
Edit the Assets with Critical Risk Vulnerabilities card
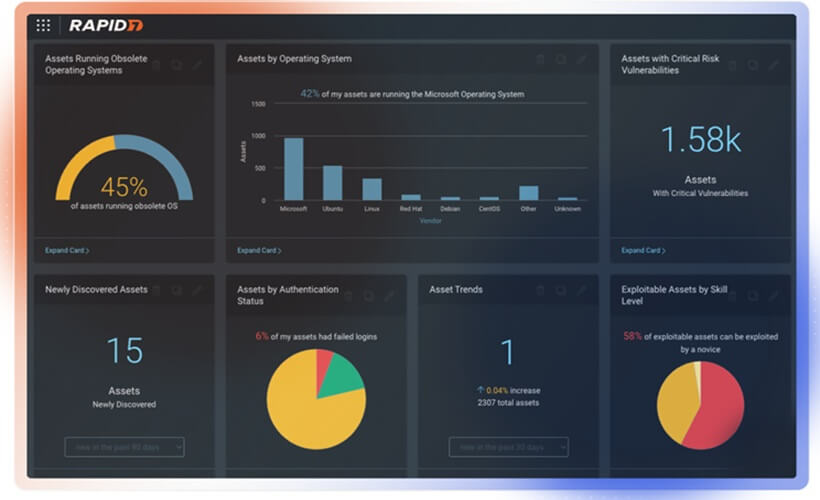(x=773, y=65)
